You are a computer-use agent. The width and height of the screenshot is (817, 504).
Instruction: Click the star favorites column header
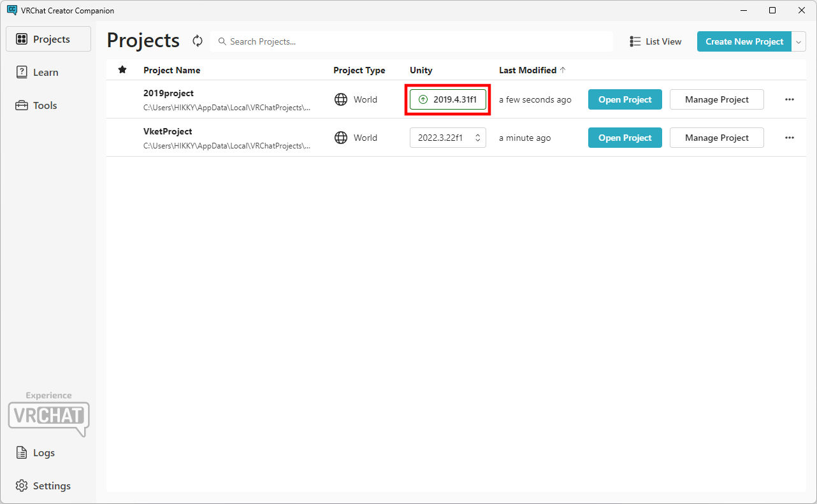[x=122, y=70]
